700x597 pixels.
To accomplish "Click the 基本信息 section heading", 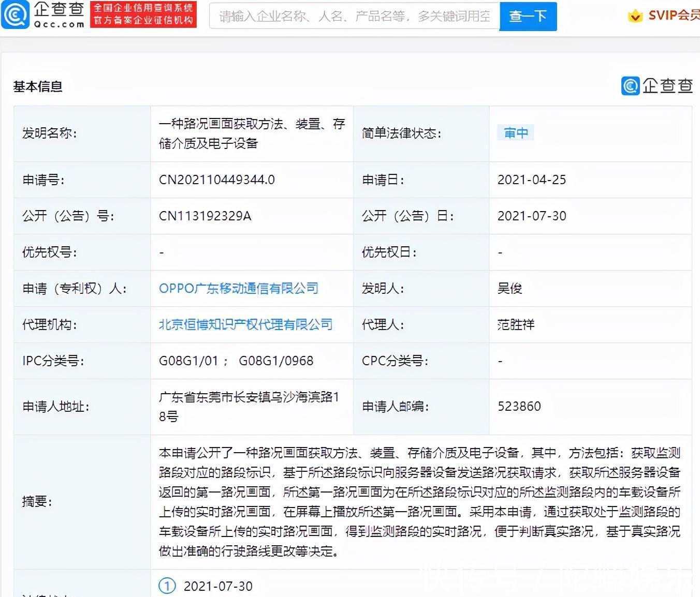I will click(38, 86).
